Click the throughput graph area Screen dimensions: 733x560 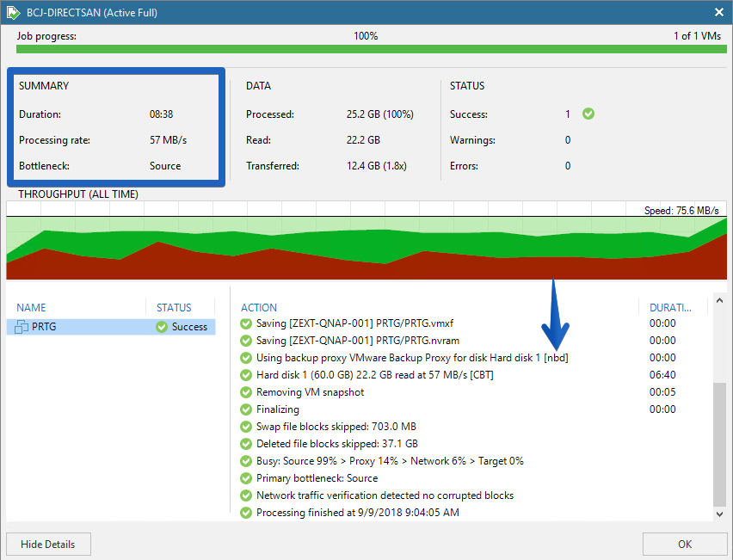(x=366, y=241)
